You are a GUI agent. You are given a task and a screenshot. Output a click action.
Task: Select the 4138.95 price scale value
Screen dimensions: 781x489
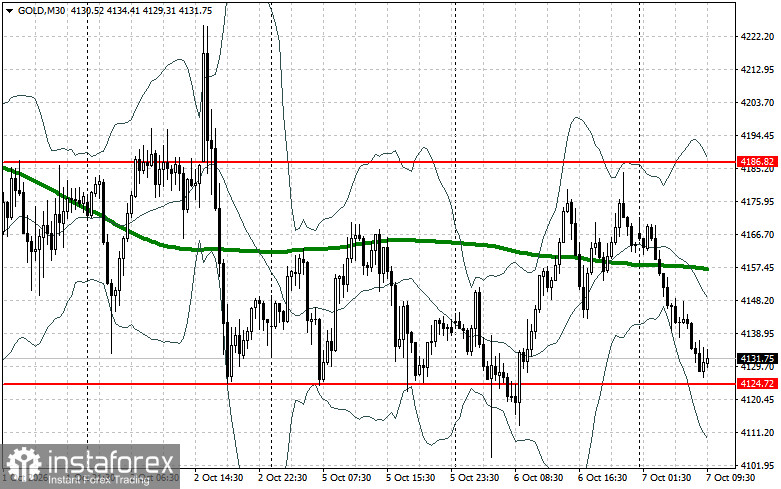758,333
